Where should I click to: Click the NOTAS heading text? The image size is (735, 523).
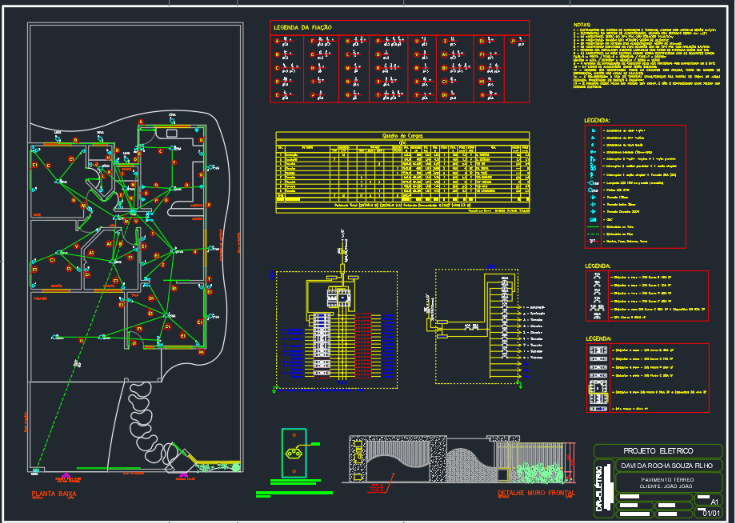click(582, 24)
